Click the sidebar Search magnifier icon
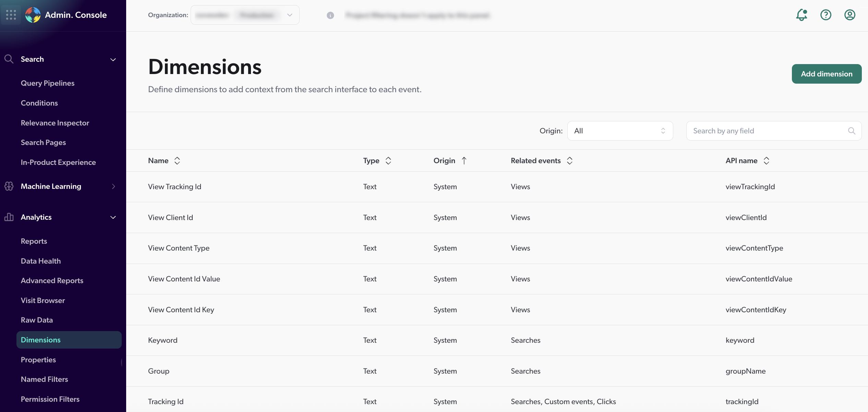 [9, 59]
